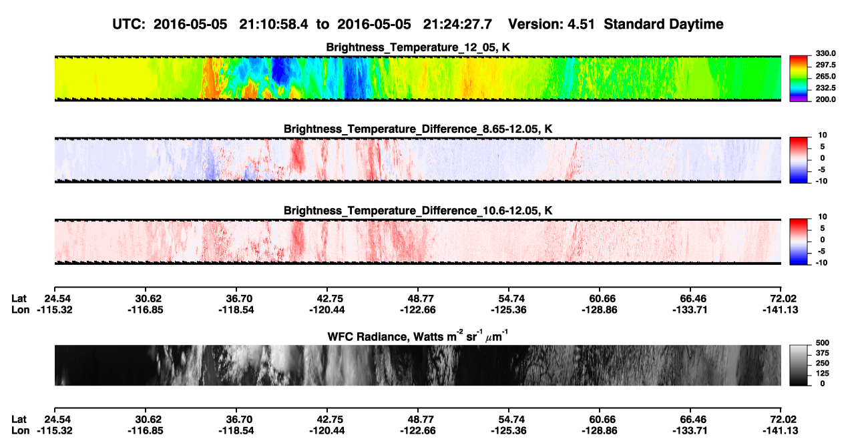Image resolution: width=868 pixels, height=445 pixels.
Task: Click the 'Brightness_Temperature_Difference_10.6-12.05, K' title
Action: click(x=418, y=210)
